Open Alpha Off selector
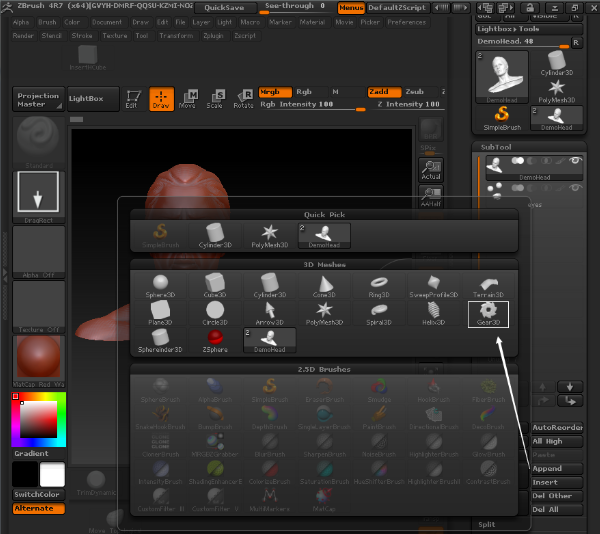600x534 pixels. 38,252
